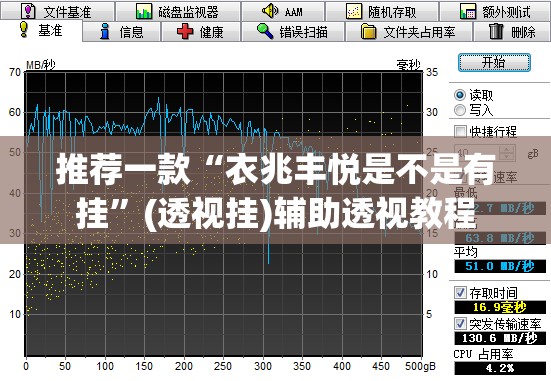
Task: Click the blue info icon
Action: pyautogui.click(x=104, y=31)
